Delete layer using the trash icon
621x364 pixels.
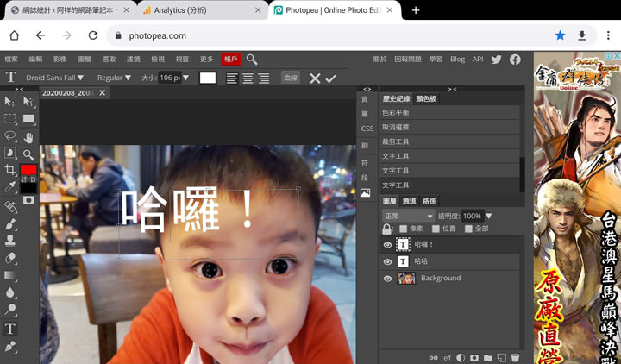pos(515,358)
